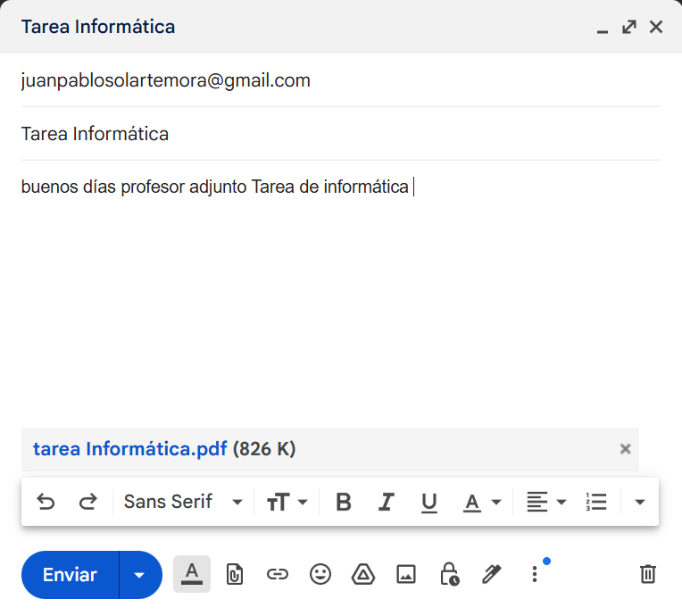
Task: Insert files using Google Drive icon
Action: pos(363,574)
